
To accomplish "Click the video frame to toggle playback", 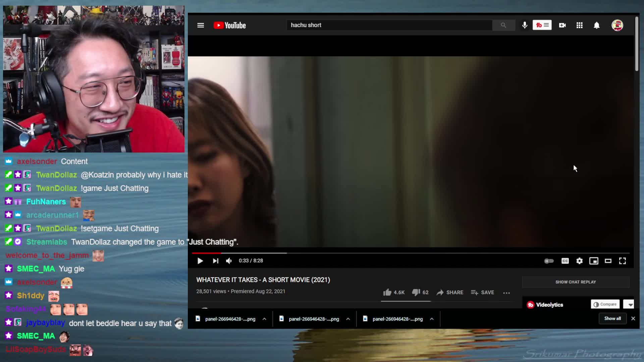I will (x=411, y=152).
